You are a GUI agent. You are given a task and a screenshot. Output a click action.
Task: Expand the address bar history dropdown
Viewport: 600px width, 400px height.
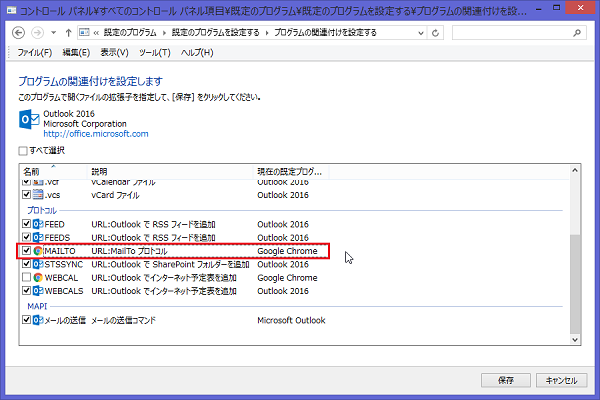[x=421, y=33]
